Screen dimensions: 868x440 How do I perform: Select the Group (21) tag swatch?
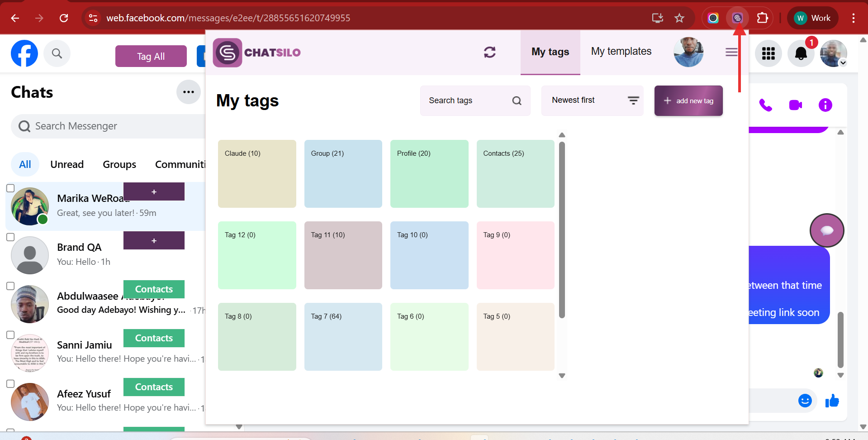(x=343, y=174)
